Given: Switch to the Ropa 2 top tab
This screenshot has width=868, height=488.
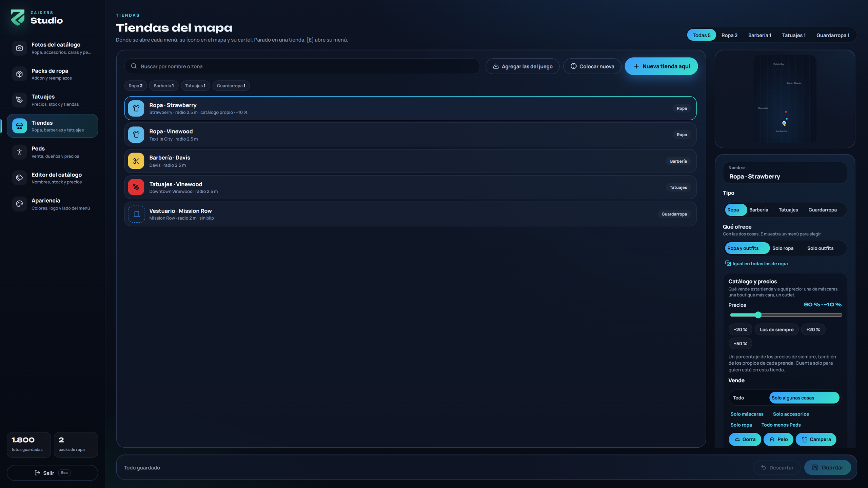Looking at the screenshot, I should pyautogui.click(x=729, y=35).
